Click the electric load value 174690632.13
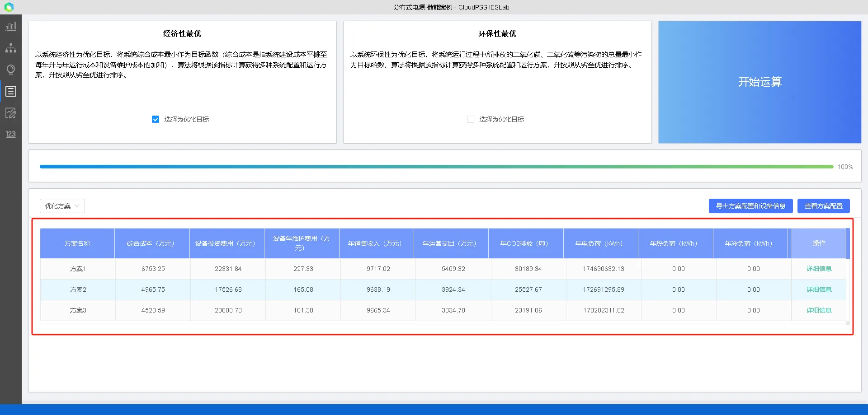The height and width of the screenshot is (415, 868). [604, 269]
